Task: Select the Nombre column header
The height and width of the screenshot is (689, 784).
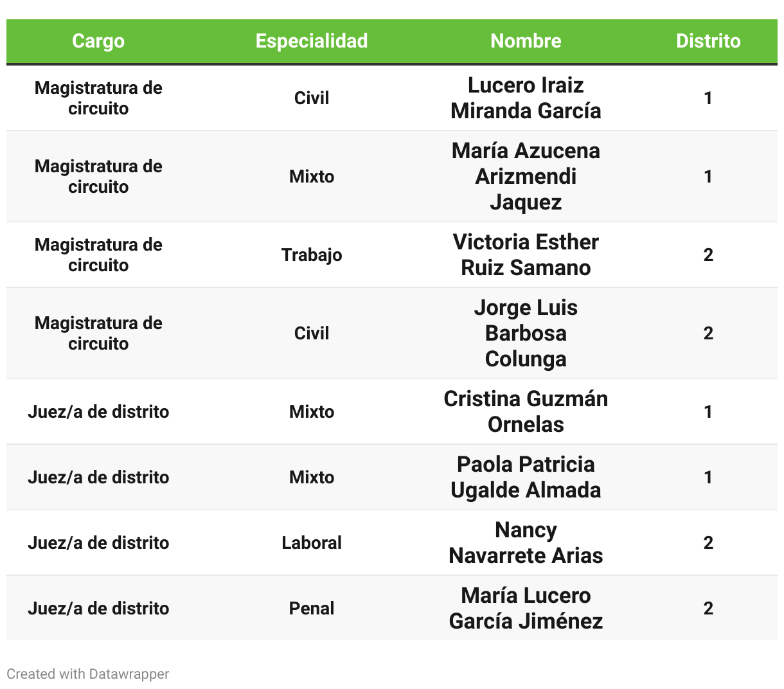Action: tap(526, 41)
